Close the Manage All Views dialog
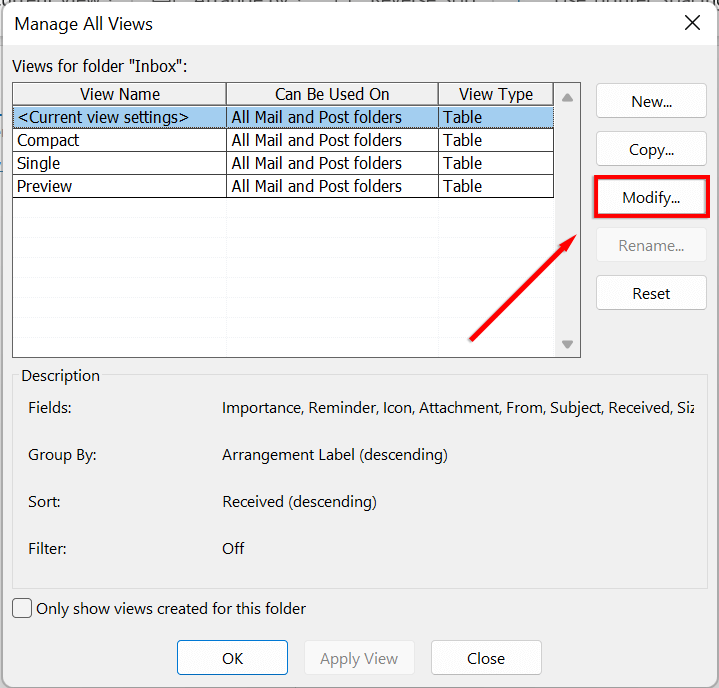 692,23
